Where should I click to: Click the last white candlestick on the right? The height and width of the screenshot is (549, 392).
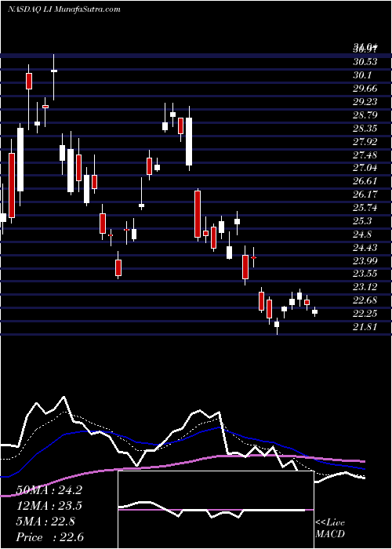(x=314, y=311)
